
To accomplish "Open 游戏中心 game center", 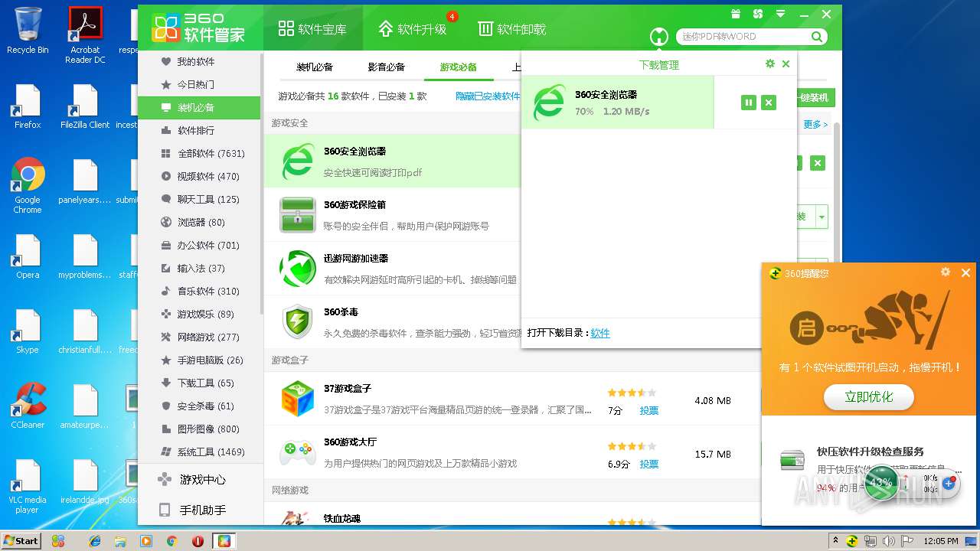I will pyautogui.click(x=199, y=480).
